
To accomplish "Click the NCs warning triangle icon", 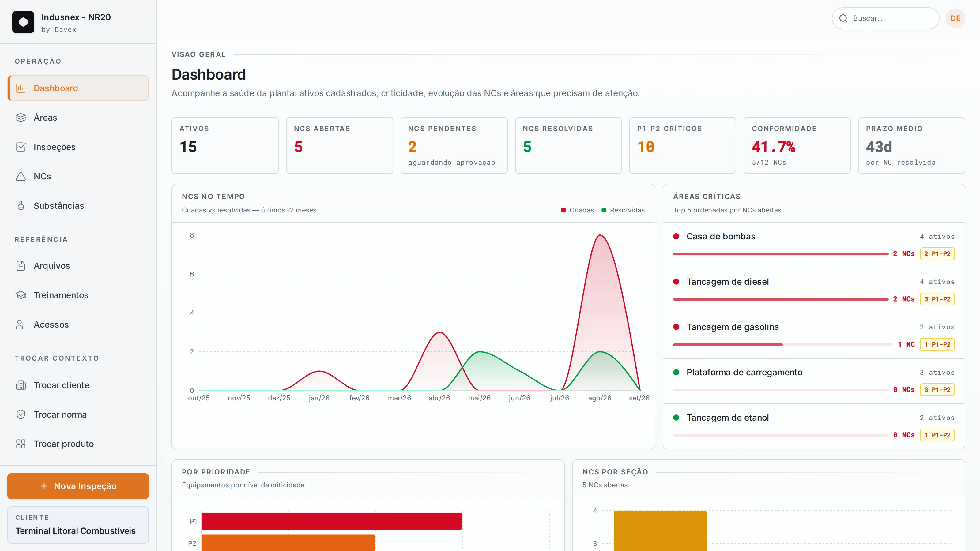I will (21, 176).
